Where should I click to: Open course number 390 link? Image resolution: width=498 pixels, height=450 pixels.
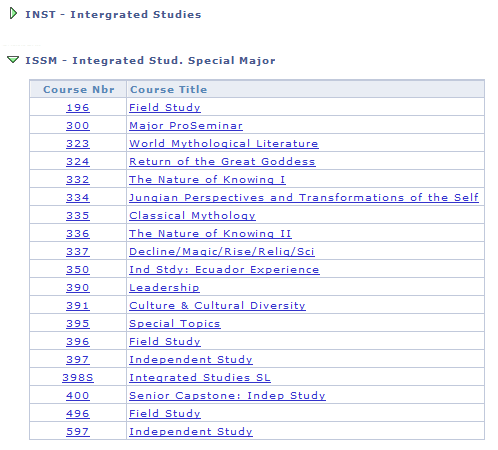point(78,288)
